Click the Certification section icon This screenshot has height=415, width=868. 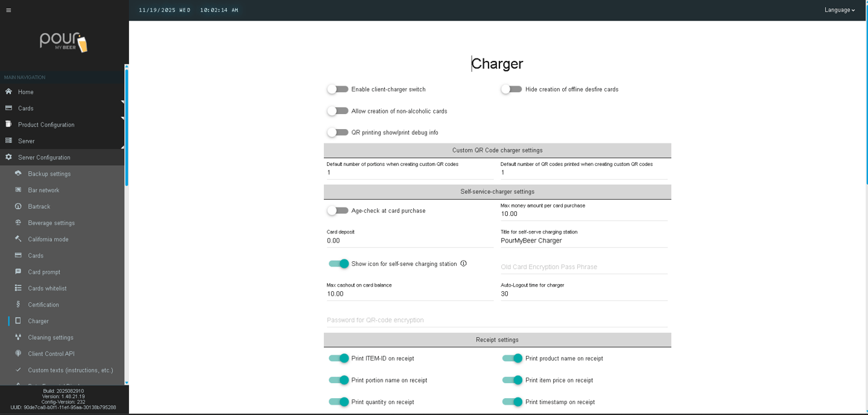click(18, 304)
